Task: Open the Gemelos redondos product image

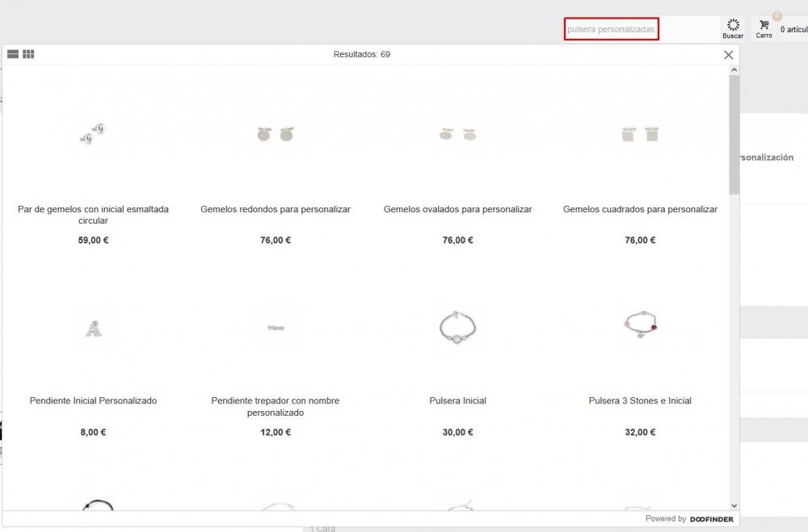Action: [x=276, y=133]
